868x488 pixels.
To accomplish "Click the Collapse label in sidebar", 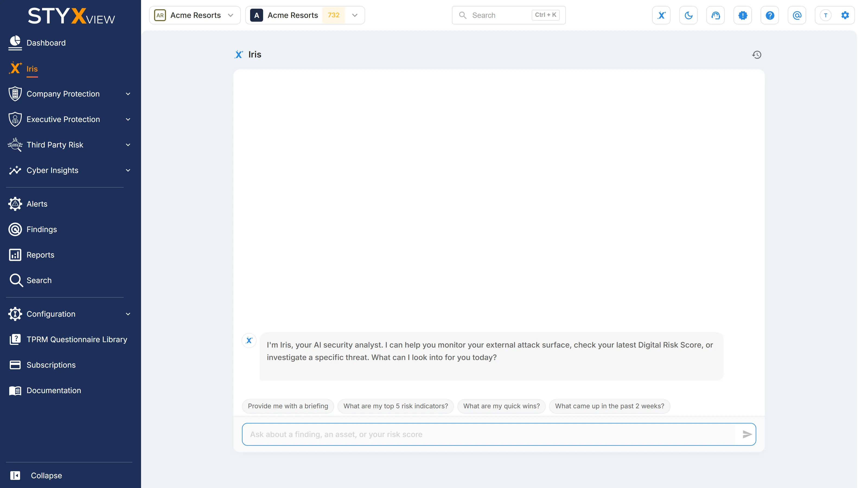I will 46,475.
